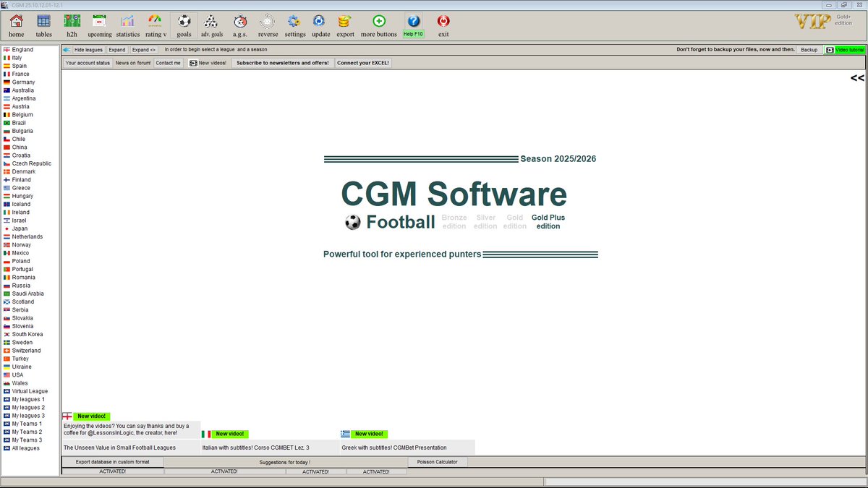Click the Season 2025/2026 heading
Viewport: 868px width, 488px height.
tap(558, 159)
